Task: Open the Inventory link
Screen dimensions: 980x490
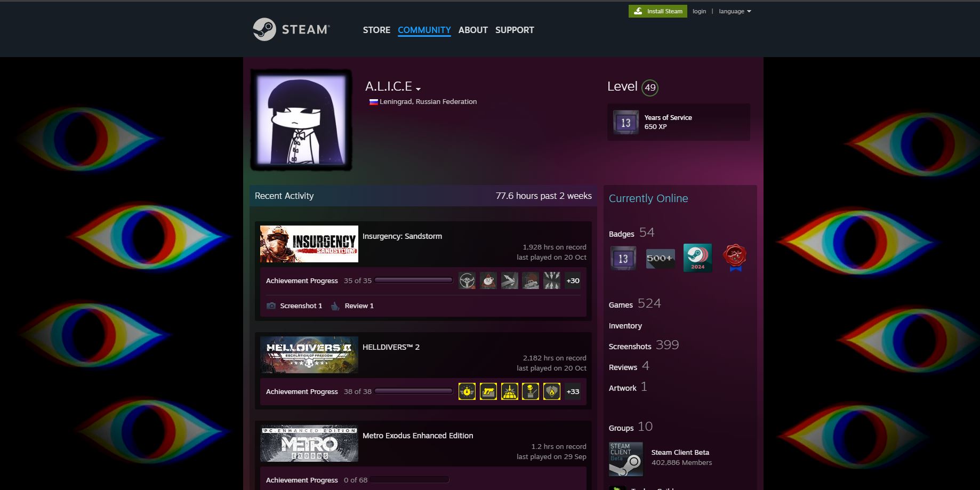Action: pos(625,326)
